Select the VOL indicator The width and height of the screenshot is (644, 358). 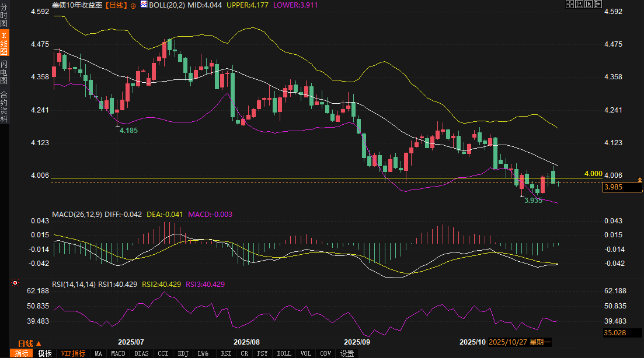[305, 353]
